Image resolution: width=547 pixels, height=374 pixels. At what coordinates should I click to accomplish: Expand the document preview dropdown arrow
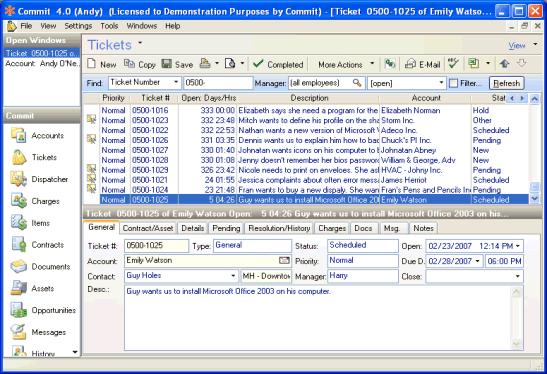(242, 64)
